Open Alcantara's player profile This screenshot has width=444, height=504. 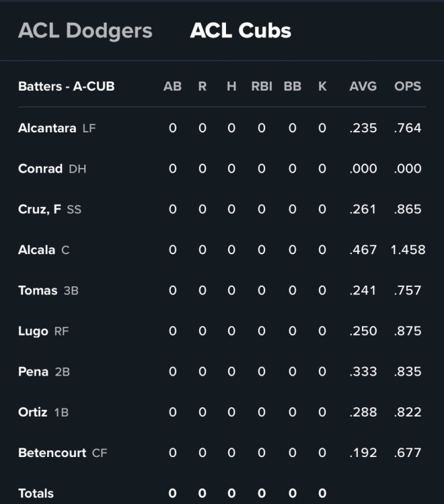(47, 128)
